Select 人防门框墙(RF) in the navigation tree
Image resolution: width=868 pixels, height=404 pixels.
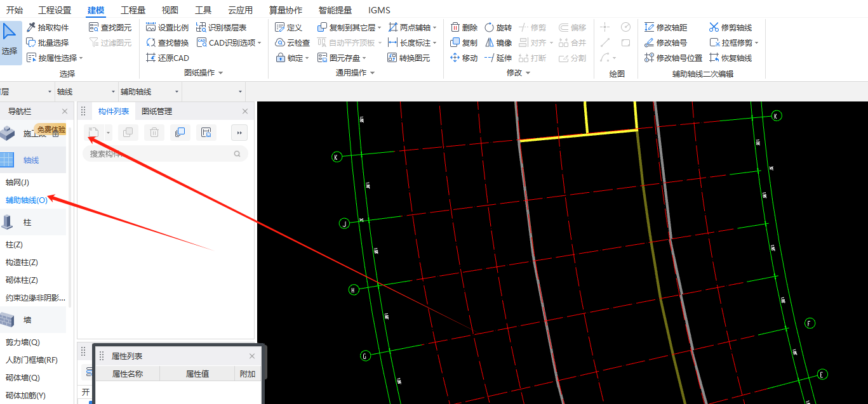[32, 360]
